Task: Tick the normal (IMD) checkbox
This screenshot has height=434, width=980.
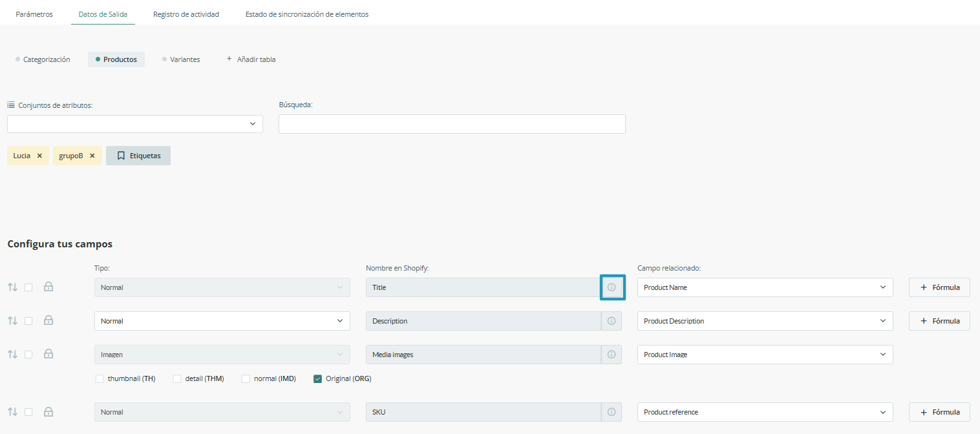Action: pyautogui.click(x=246, y=379)
